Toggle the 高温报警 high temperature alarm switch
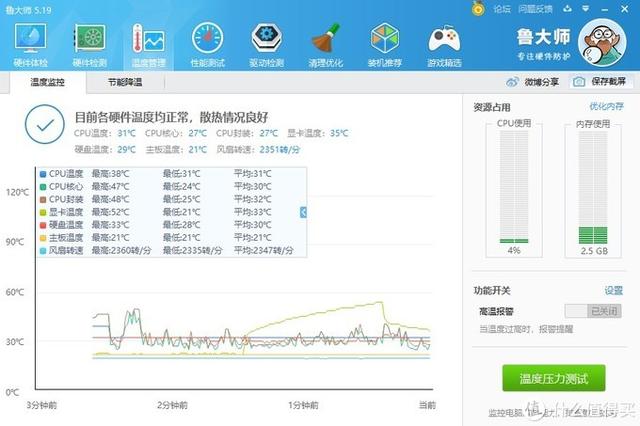Screen dimensions: 640x426 click(x=592, y=311)
